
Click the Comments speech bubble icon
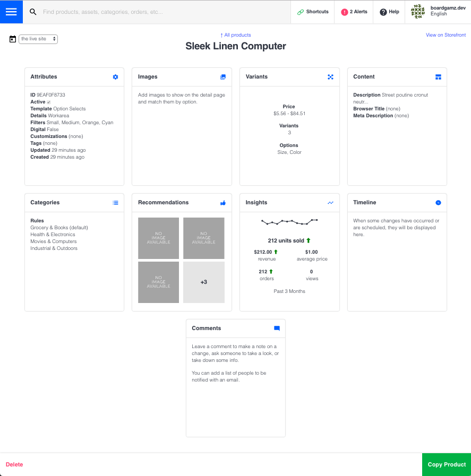point(277,328)
